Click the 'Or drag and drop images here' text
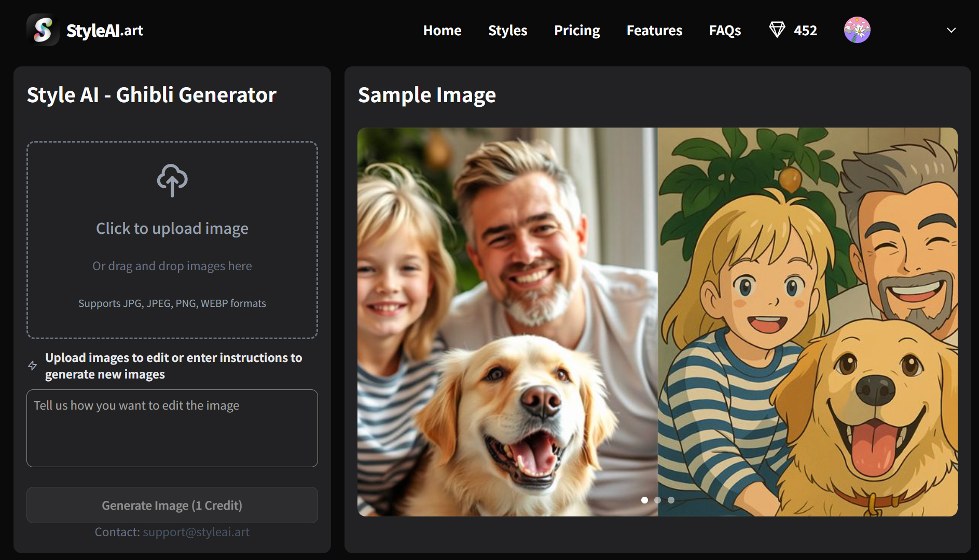The height and width of the screenshot is (560, 979). click(x=172, y=266)
